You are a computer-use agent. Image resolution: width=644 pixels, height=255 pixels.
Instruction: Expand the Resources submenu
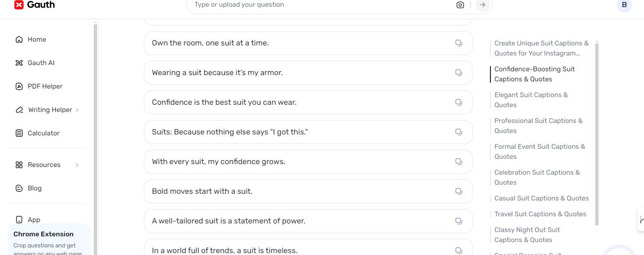(x=77, y=165)
